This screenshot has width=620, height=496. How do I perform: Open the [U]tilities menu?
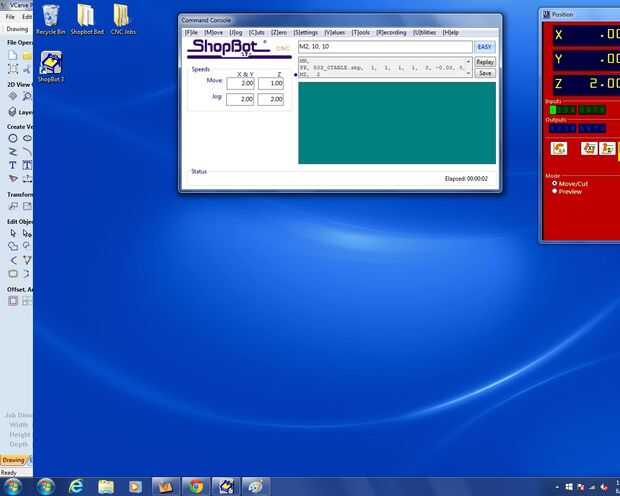(425, 32)
